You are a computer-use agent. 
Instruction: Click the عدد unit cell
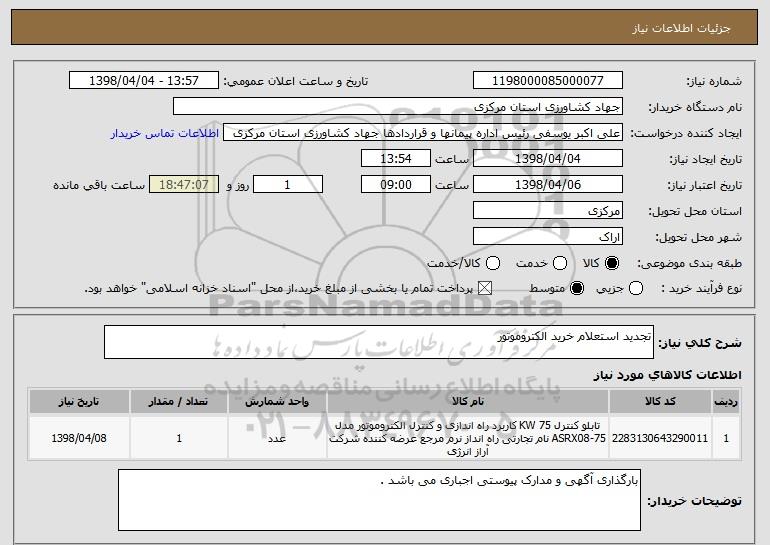click(277, 438)
